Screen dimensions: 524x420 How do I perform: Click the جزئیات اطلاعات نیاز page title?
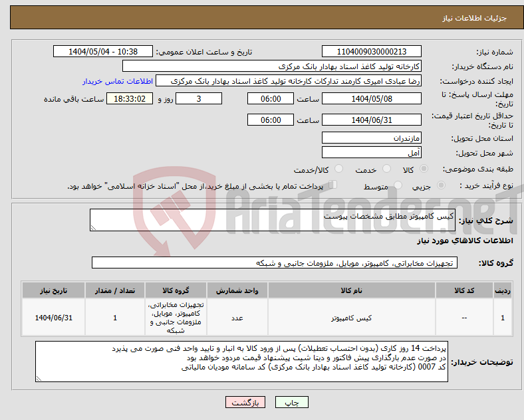(x=475, y=18)
